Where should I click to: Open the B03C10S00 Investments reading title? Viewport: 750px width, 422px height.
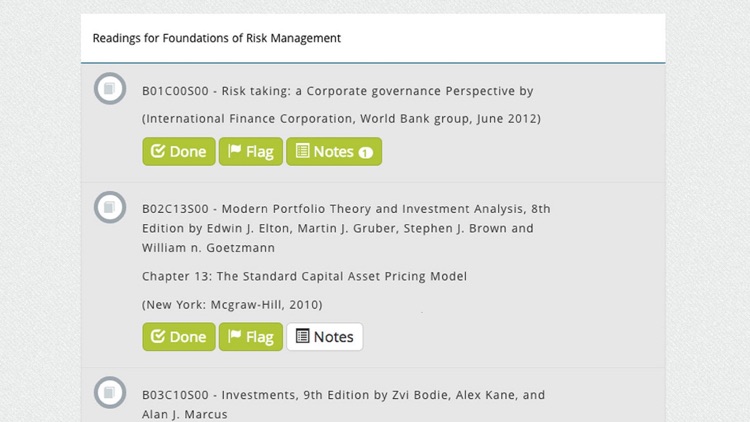[343, 395]
